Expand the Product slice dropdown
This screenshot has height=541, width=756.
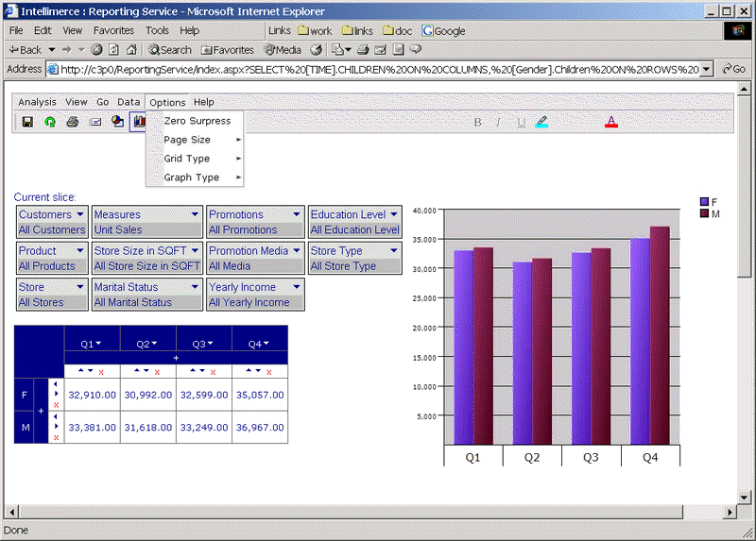(x=80, y=250)
